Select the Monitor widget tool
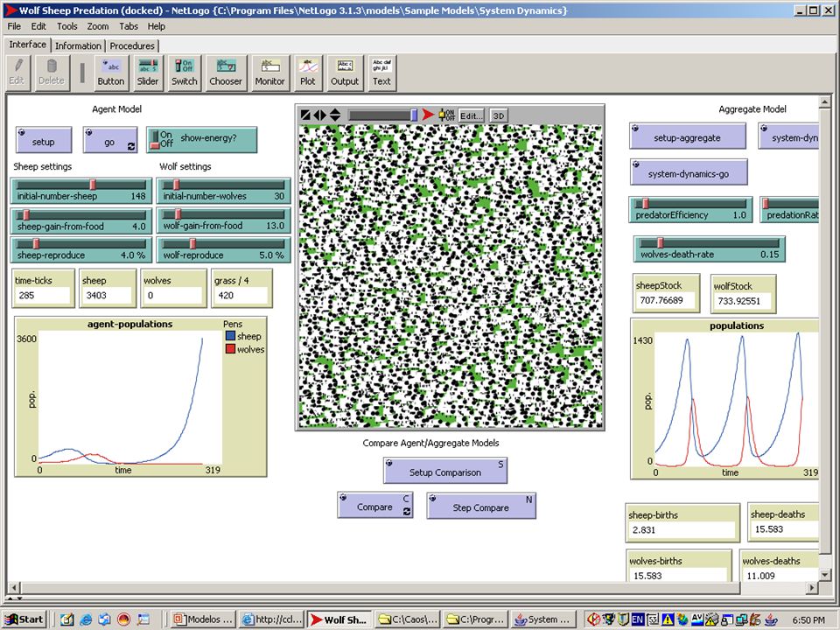 (x=270, y=73)
